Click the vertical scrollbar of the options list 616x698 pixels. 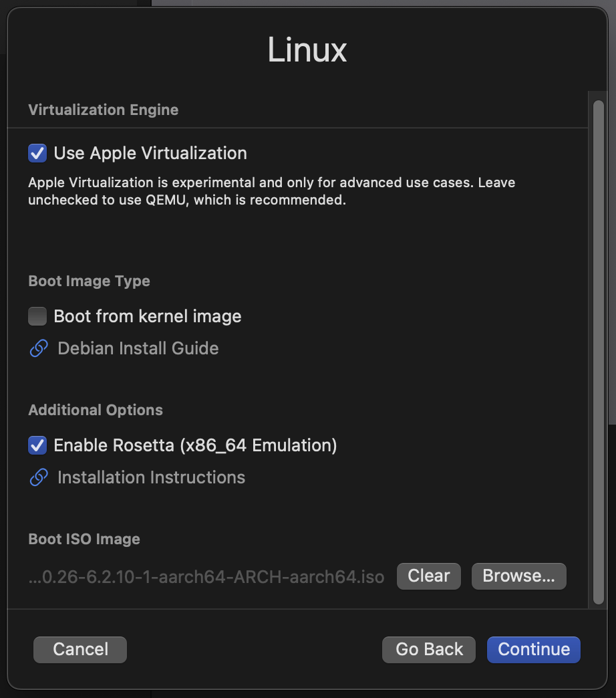coord(599,352)
